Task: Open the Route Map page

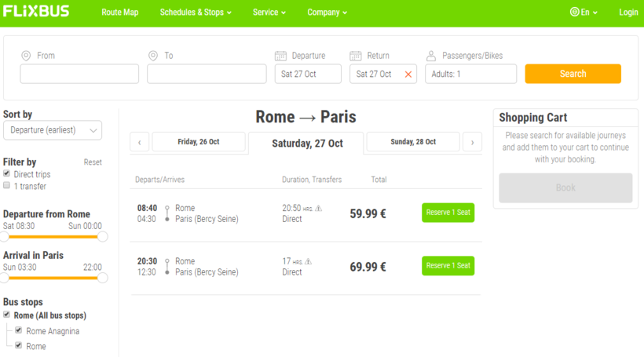Action: point(119,13)
